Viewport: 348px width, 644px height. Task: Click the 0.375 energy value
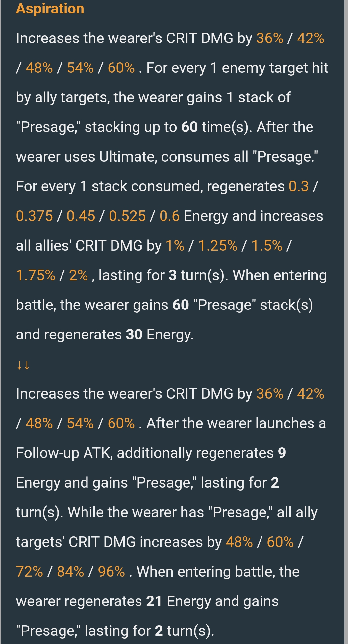[x=35, y=216]
